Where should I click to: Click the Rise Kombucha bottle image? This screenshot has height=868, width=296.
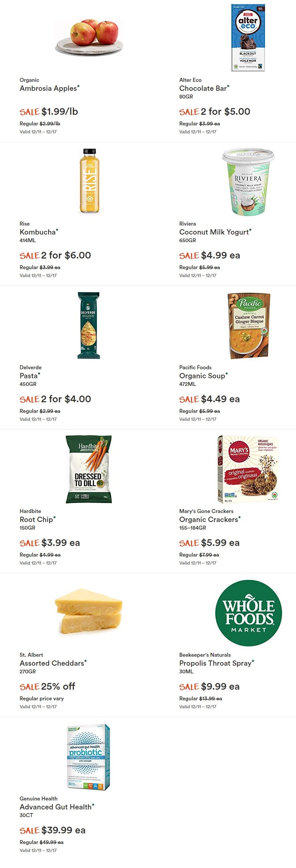click(89, 181)
